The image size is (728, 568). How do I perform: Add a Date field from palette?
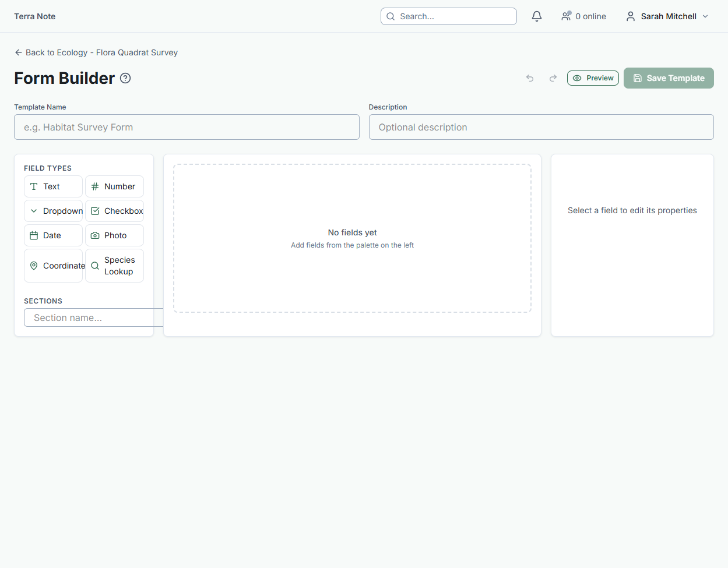(x=54, y=235)
